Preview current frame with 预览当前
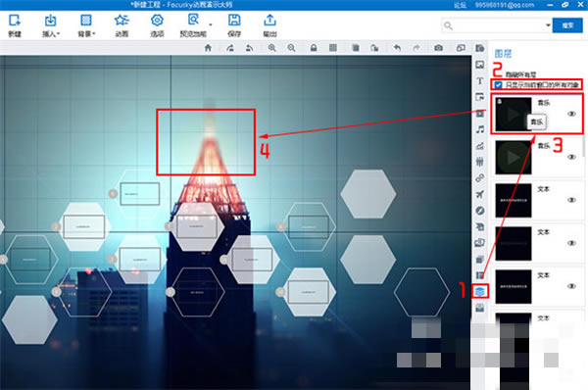 [x=193, y=25]
